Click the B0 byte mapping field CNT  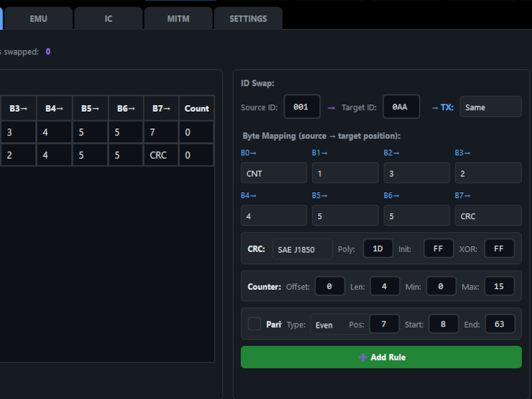coord(273,173)
